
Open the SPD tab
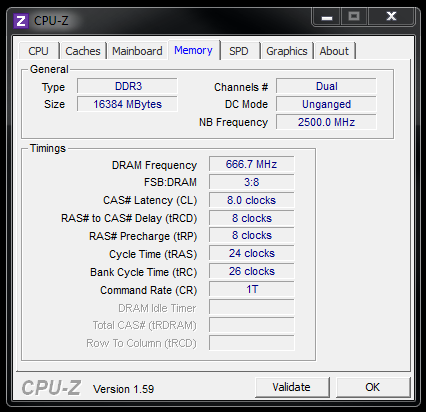click(x=239, y=51)
